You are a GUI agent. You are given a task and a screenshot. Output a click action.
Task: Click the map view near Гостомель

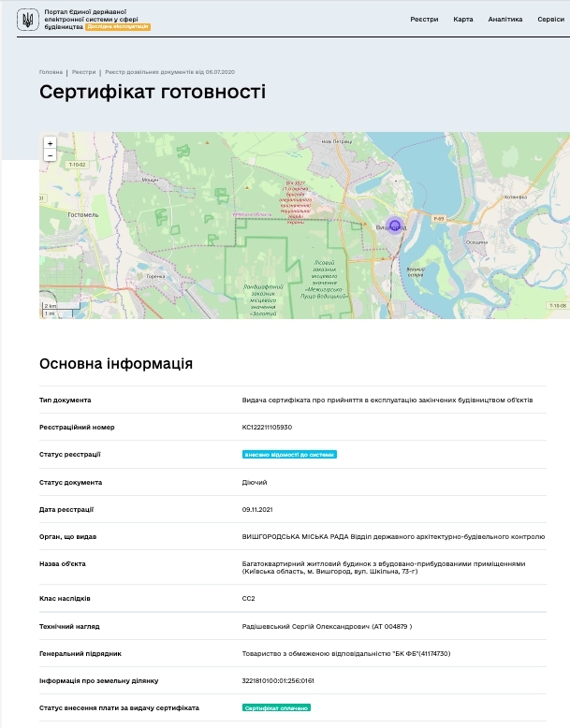coord(83,215)
